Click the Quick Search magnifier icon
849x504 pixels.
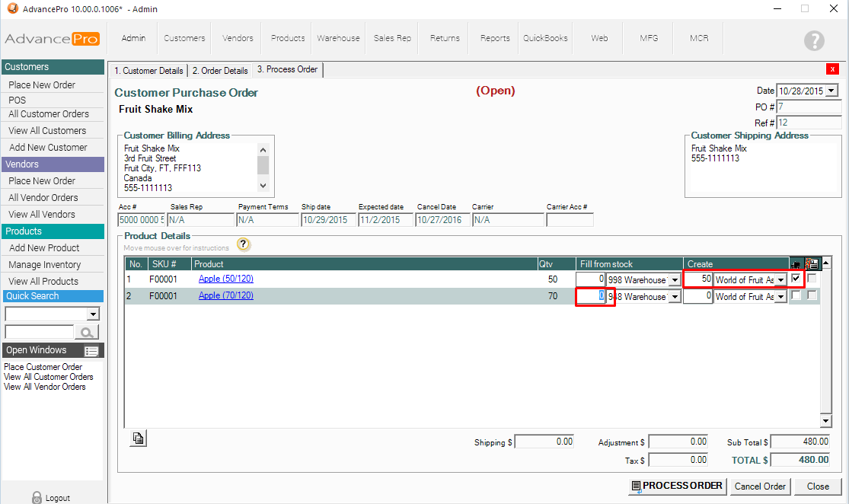coord(88,332)
